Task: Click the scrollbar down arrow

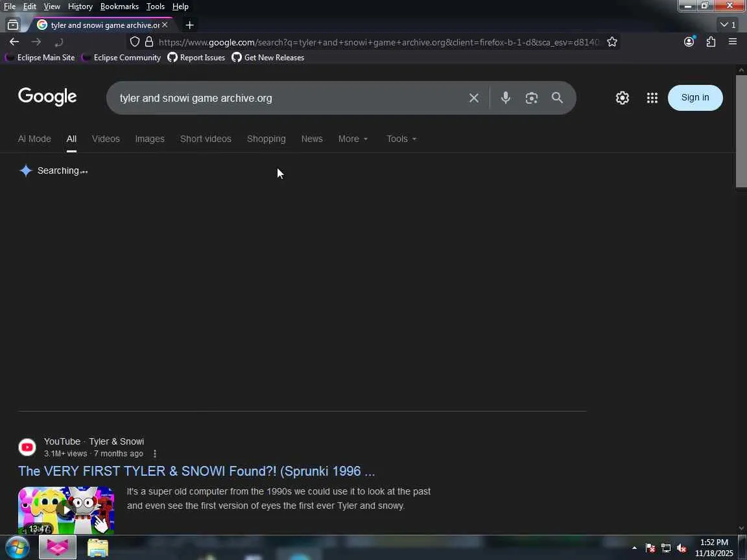Action: click(x=741, y=528)
